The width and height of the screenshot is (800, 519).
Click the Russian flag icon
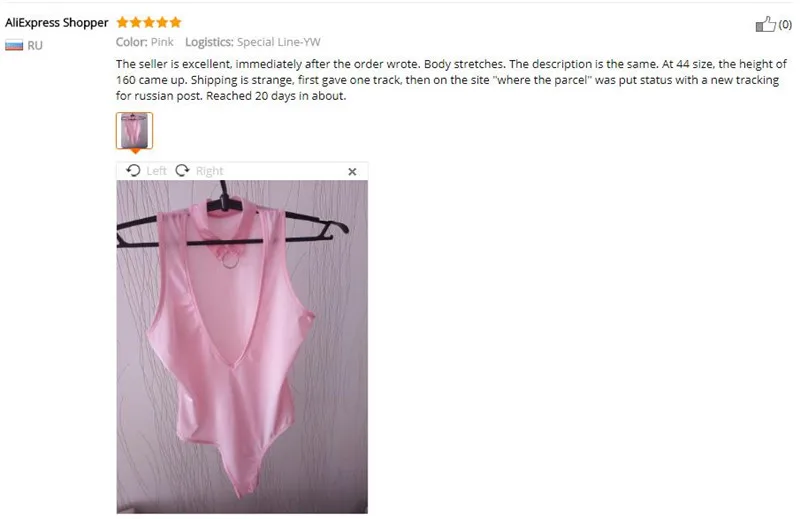14,45
